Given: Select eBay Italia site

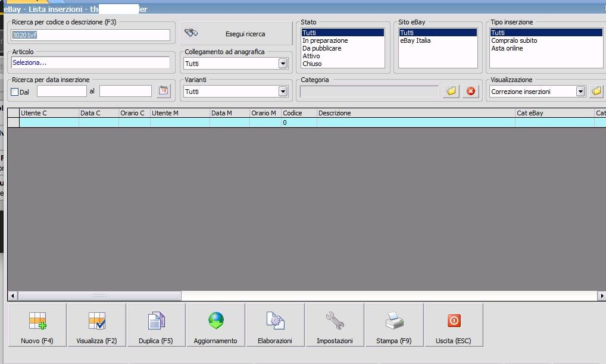Looking at the screenshot, I should click(438, 40).
